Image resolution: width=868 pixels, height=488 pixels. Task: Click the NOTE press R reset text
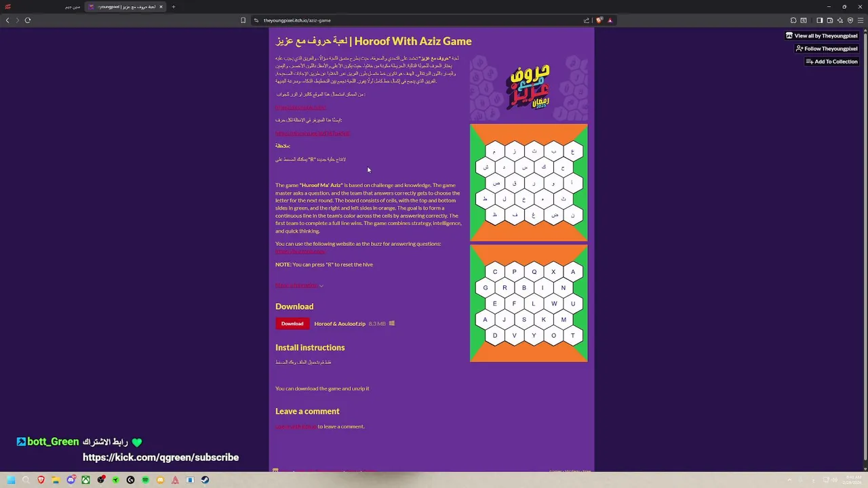[324, 264]
